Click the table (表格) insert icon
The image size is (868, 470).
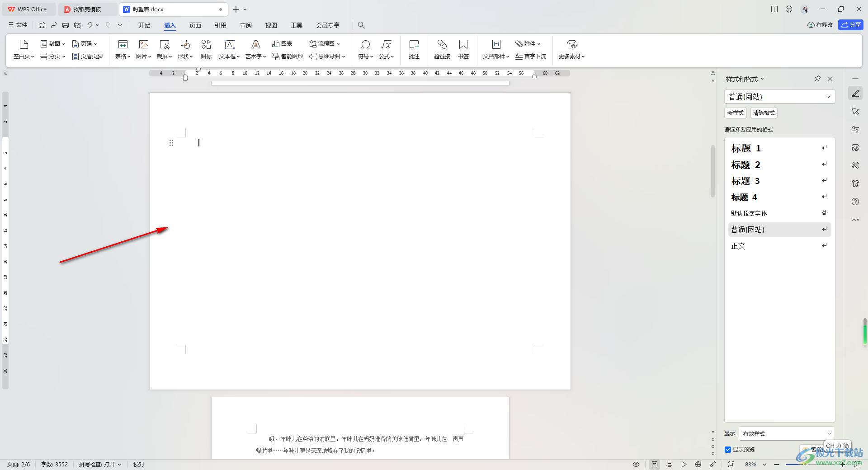point(123,45)
